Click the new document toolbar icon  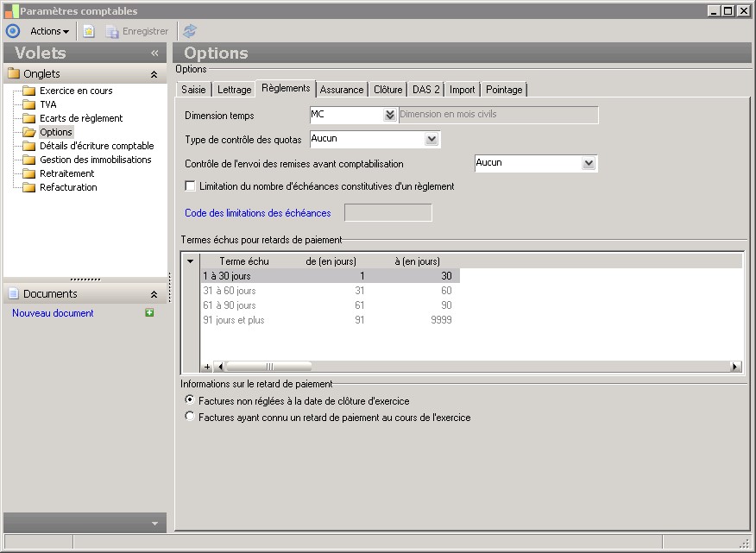click(x=89, y=31)
